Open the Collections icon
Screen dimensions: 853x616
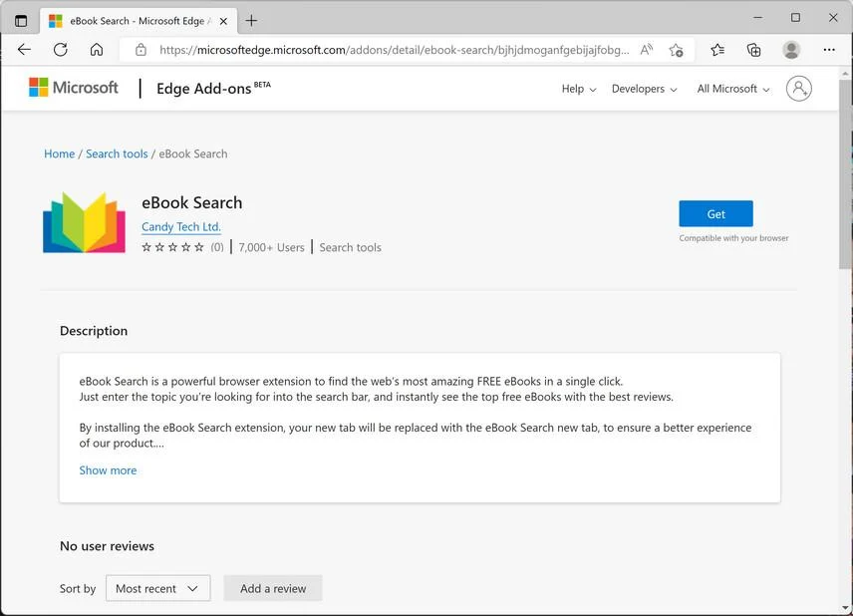(754, 50)
